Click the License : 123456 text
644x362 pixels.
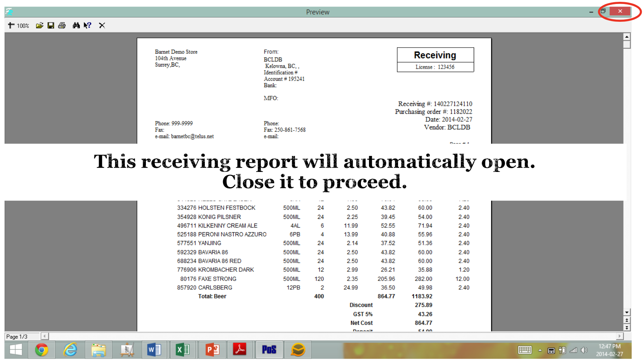tap(435, 67)
